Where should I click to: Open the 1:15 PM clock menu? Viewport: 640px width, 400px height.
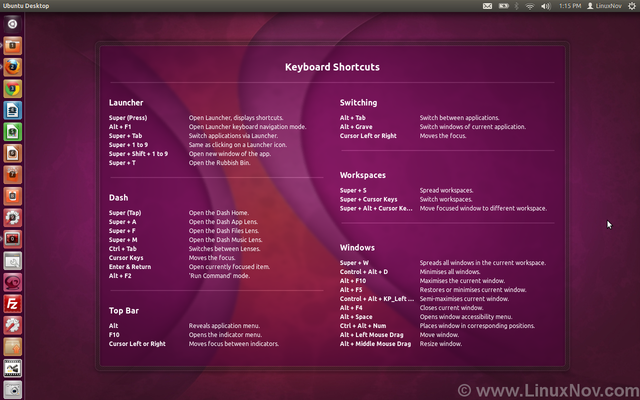point(570,6)
